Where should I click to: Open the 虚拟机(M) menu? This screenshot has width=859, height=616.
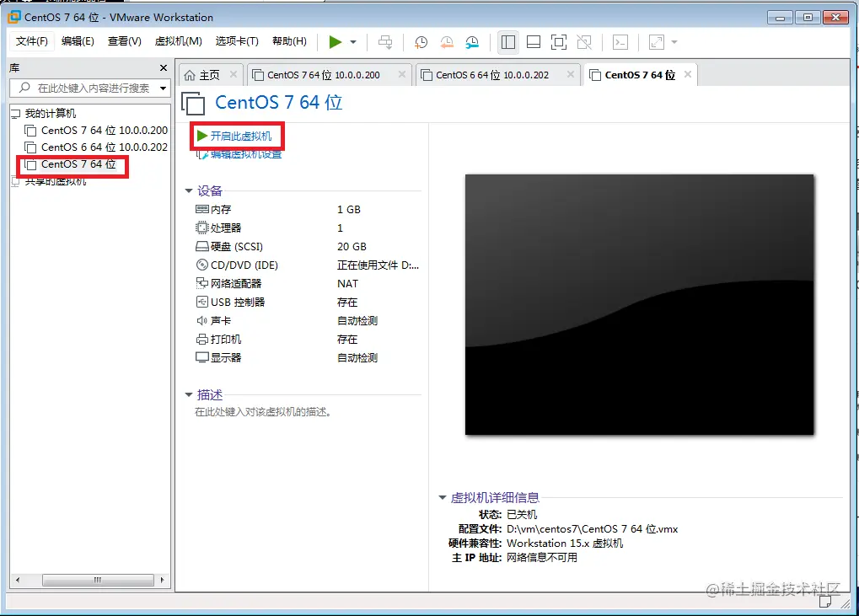pyautogui.click(x=179, y=41)
